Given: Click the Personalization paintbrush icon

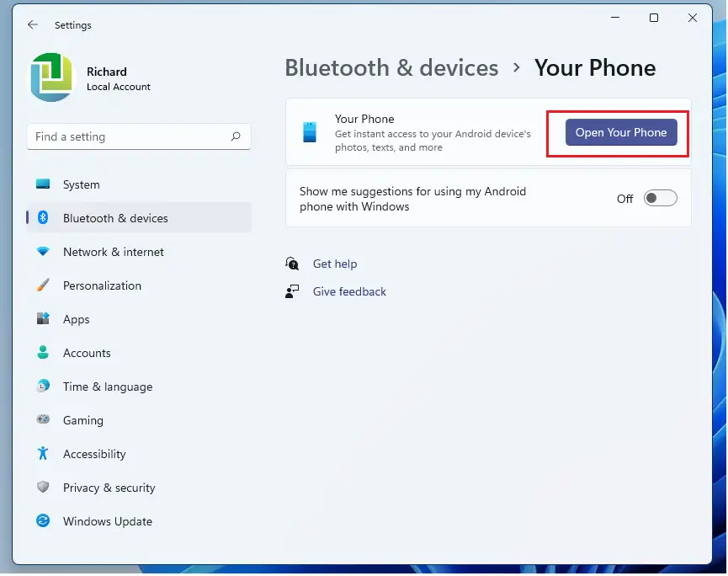Looking at the screenshot, I should [43, 285].
